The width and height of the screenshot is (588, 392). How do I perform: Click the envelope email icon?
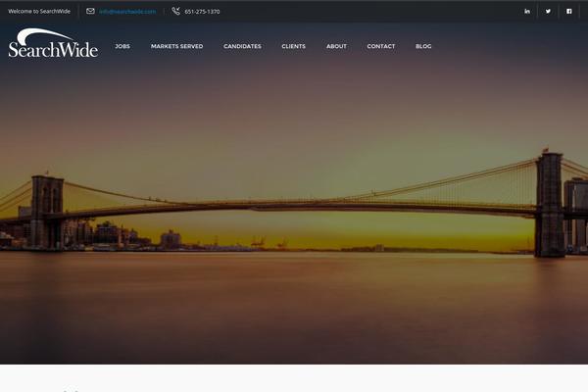click(x=90, y=11)
